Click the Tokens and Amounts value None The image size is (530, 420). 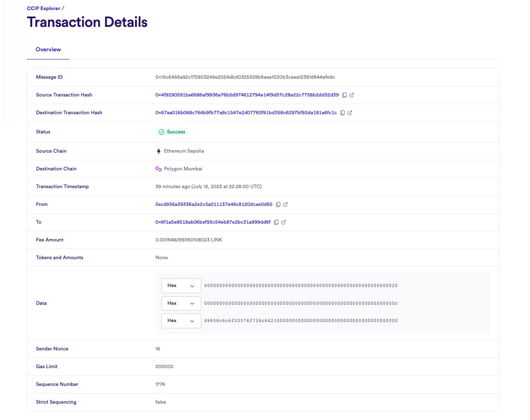161,258
